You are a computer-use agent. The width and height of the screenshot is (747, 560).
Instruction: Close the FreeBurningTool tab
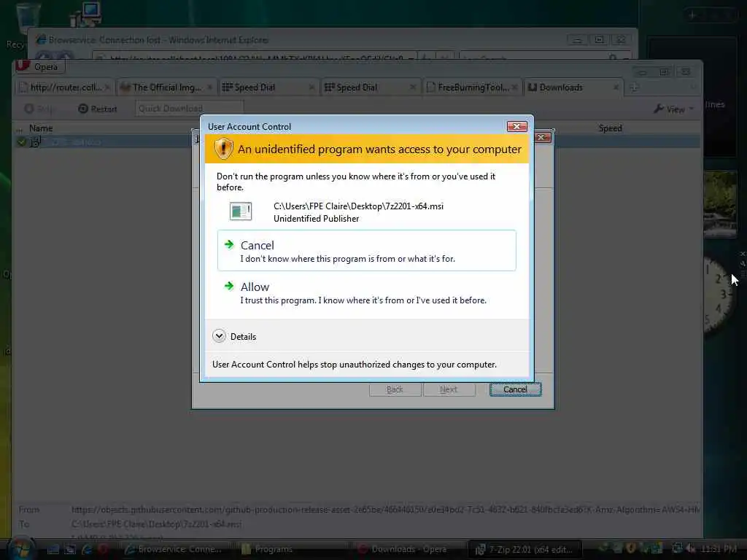point(514,87)
